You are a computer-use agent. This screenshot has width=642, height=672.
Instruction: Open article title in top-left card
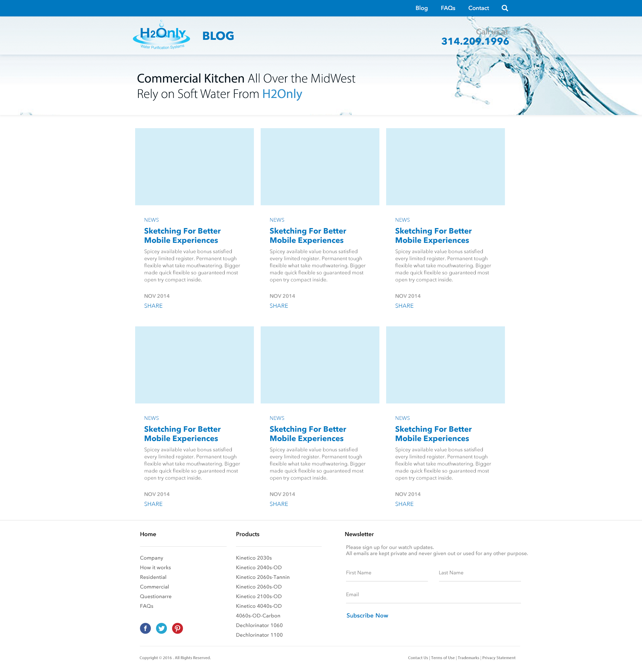(182, 236)
